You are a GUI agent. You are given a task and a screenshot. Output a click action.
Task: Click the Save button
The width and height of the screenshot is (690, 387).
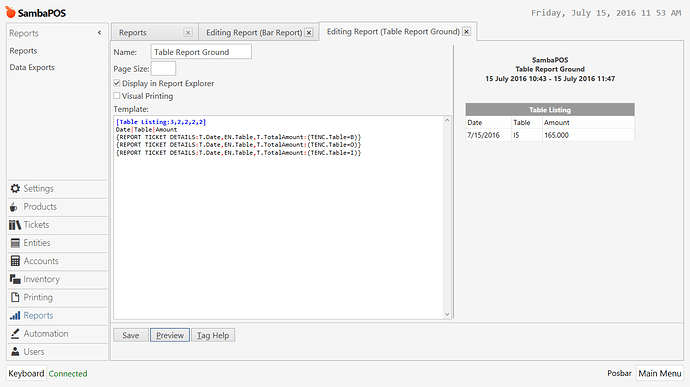click(x=130, y=335)
